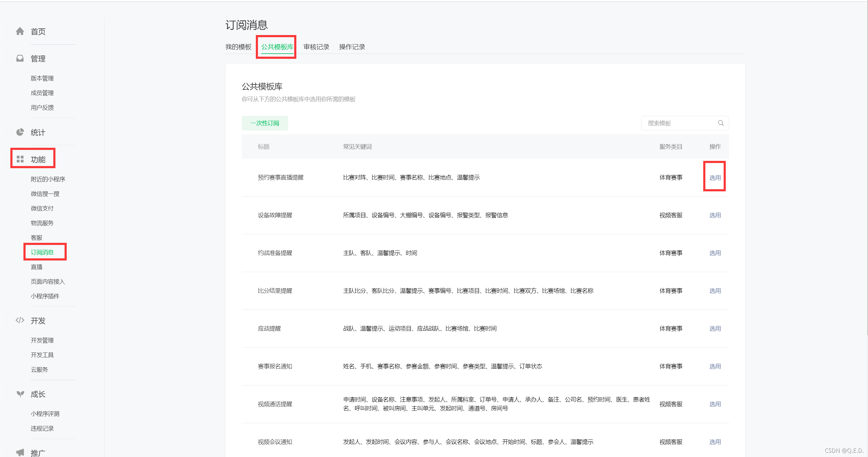Click the megaphone icon beside 推广
The image size is (868, 457).
pos(20,452)
